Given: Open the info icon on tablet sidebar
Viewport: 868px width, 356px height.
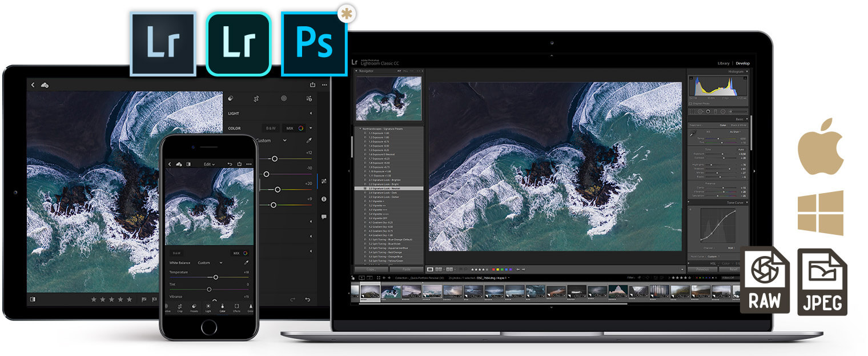Looking at the screenshot, I should click(x=324, y=199).
